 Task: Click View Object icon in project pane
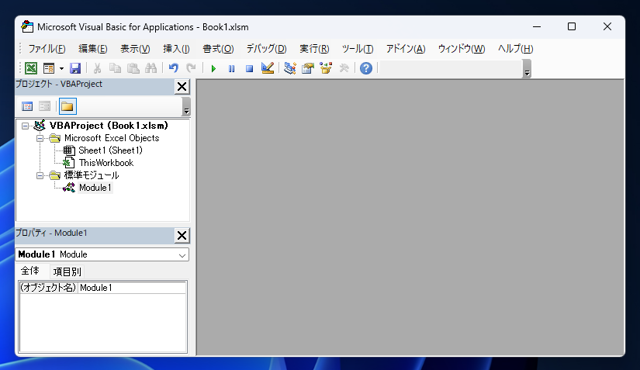(44, 106)
